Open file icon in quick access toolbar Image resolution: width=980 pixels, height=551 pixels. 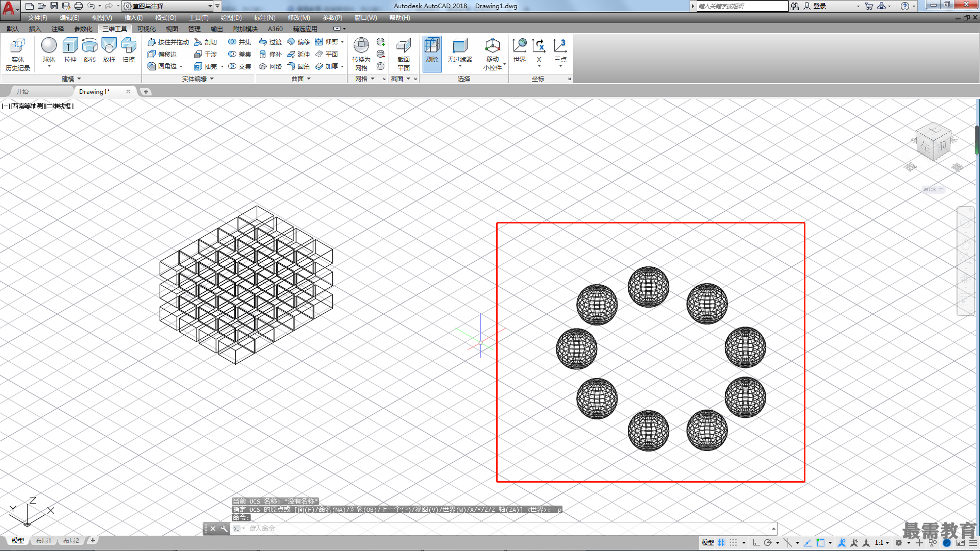pos(41,6)
